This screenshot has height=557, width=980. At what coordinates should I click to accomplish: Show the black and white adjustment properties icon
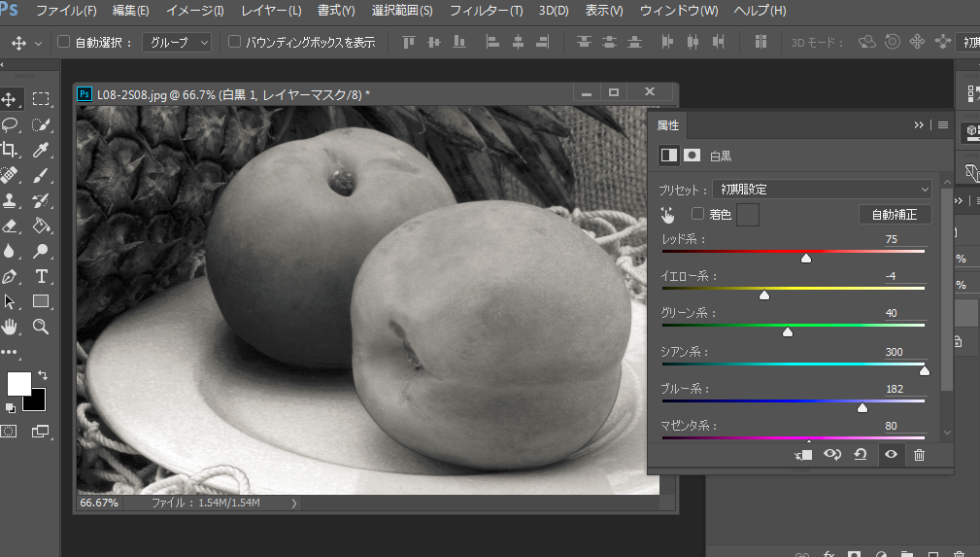tap(669, 156)
